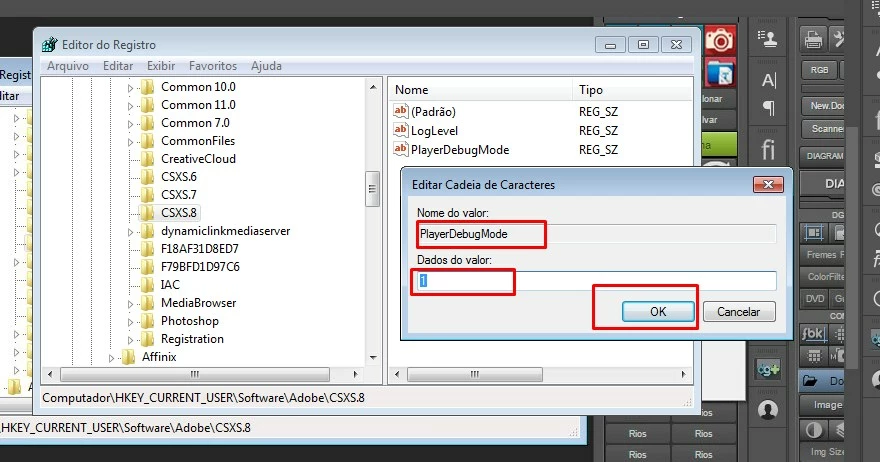880x462 pixels.
Task: Open the Favoritos menu
Action: [x=213, y=66]
